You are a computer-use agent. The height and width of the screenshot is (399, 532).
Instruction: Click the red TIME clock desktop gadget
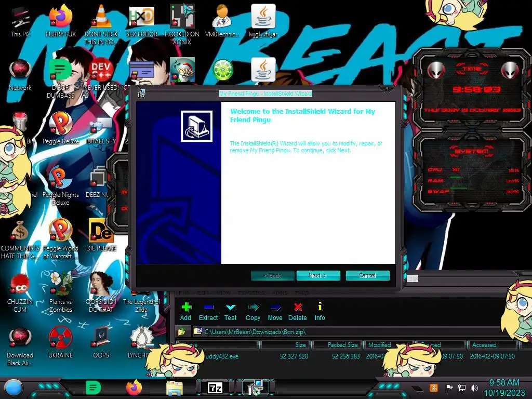472,88
